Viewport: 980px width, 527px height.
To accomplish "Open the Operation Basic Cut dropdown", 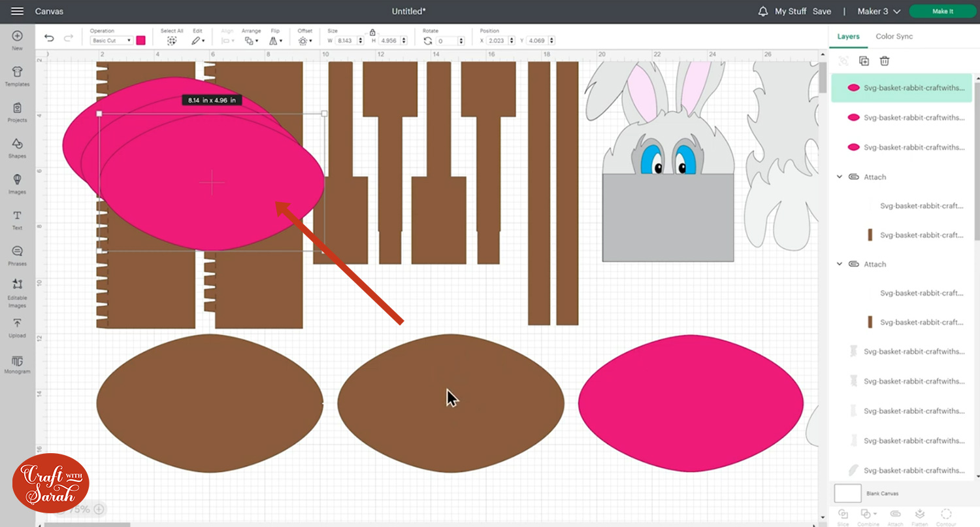I will click(112, 41).
